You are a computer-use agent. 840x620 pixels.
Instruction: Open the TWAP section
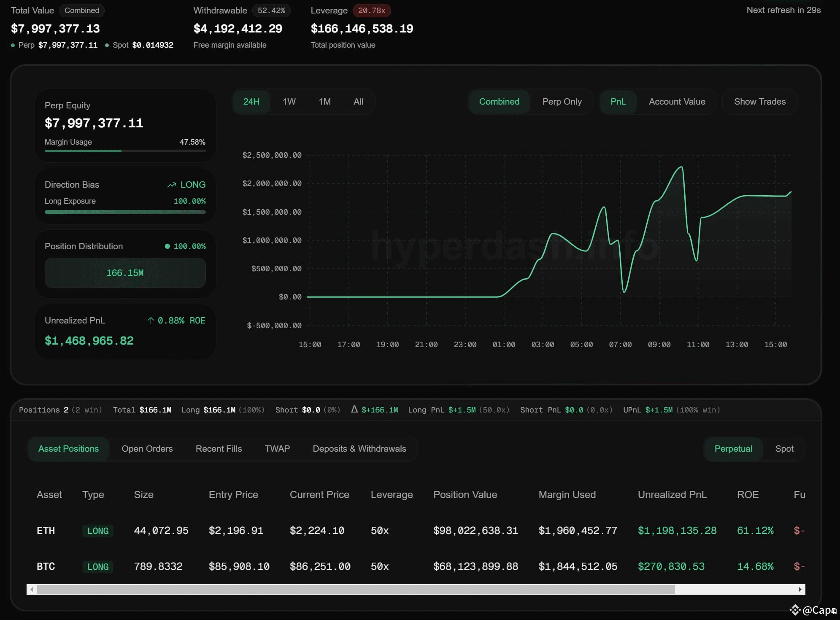coord(277,449)
